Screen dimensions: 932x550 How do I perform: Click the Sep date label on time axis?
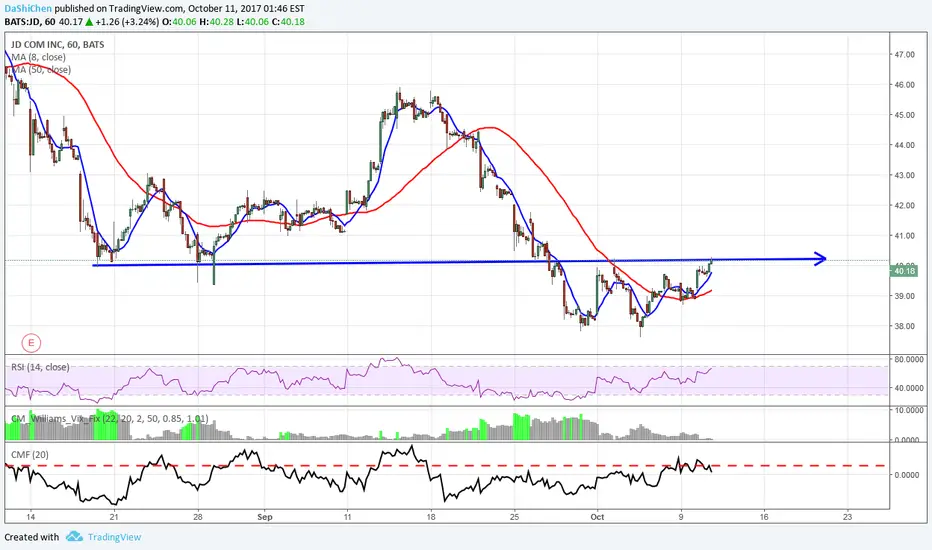coord(265,517)
